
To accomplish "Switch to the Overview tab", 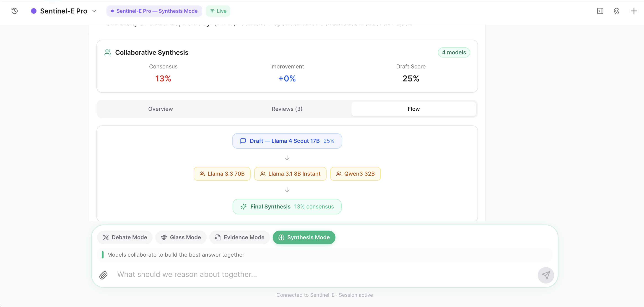I will pos(161,109).
